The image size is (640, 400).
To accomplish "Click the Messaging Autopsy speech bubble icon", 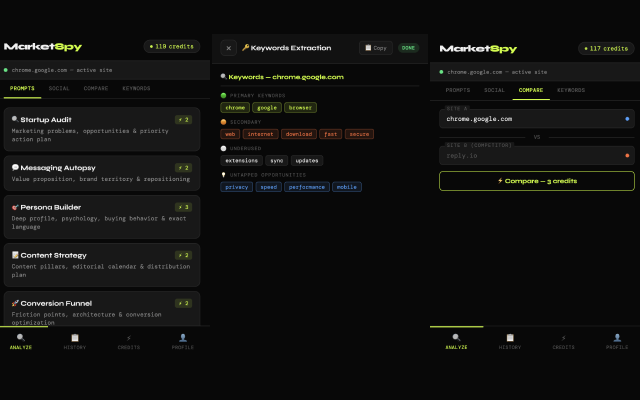I will (x=15, y=167).
